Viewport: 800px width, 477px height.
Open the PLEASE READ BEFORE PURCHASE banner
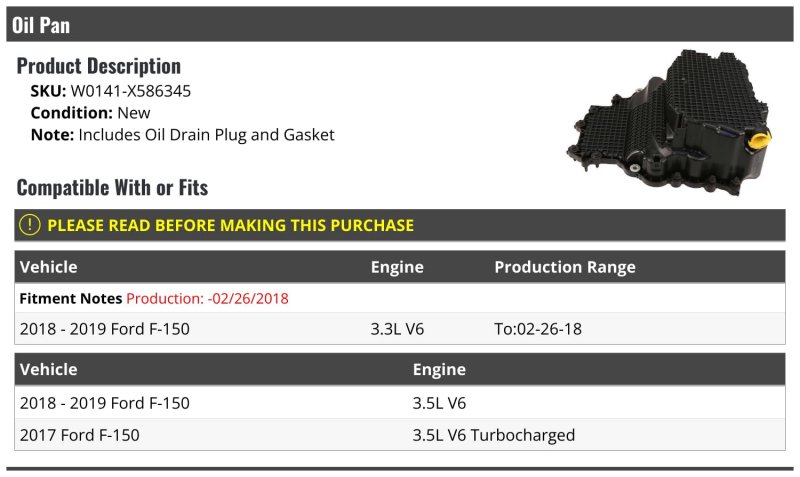point(399,225)
